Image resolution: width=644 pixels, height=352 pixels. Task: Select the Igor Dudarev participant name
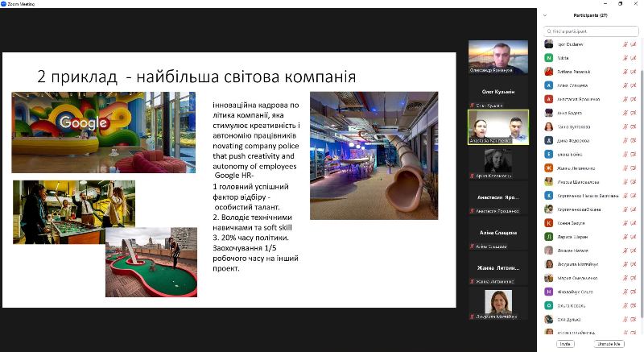click(571, 44)
